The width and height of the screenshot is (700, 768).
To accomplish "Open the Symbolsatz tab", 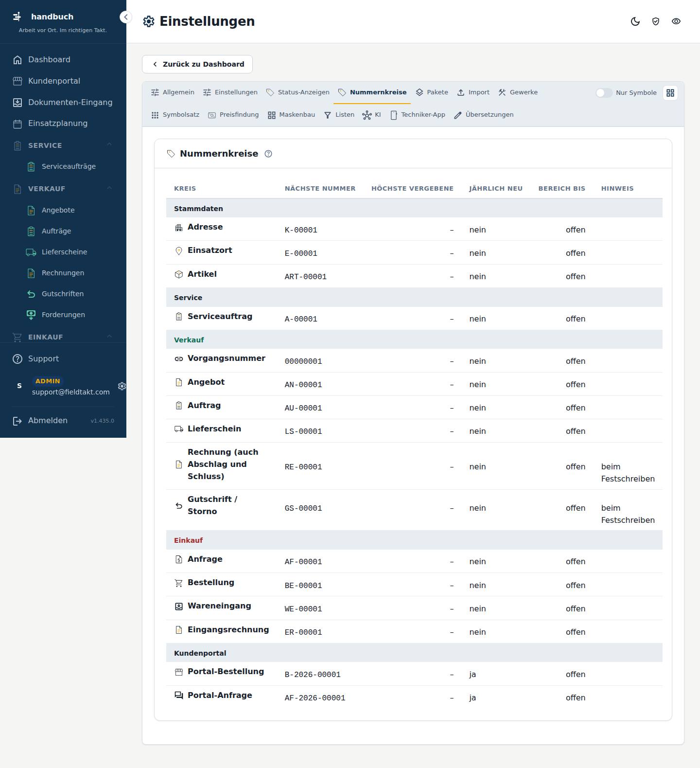I will pyautogui.click(x=175, y=115).
